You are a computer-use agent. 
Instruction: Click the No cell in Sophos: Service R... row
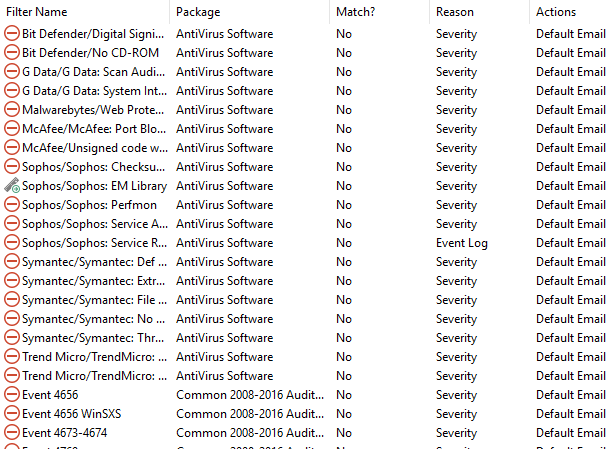pos(344,243)
